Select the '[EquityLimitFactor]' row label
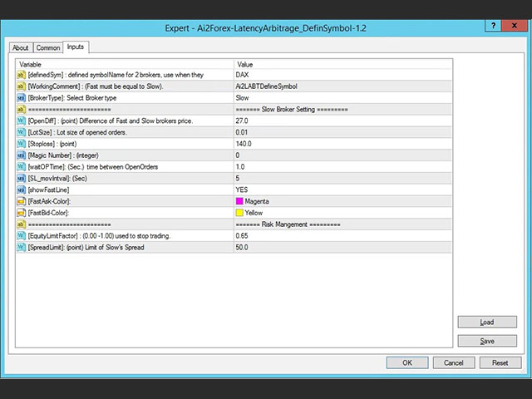The width and height of the screenshot is (532, 399). [99, 236]
